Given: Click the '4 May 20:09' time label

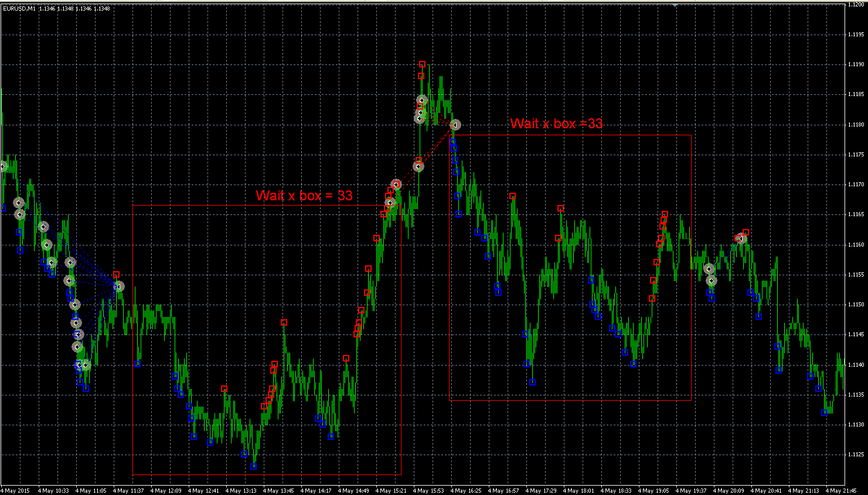Looking at the screenshot, I should (729, 491).
